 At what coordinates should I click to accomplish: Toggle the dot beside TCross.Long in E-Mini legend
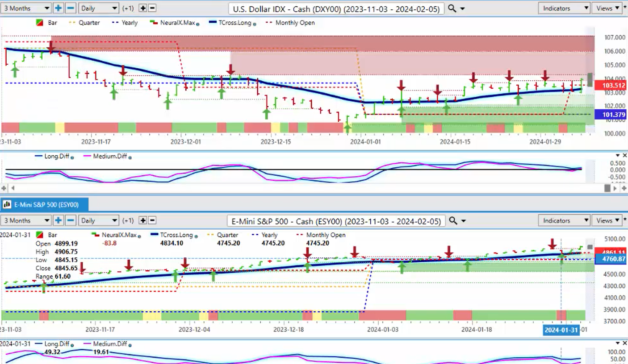click(197, 236)
